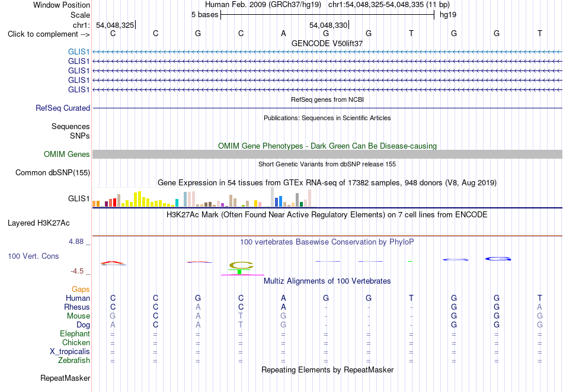Click the 100 Vert. Cons track label
Viewport: 563px width, 392px height.
(x=33, y=256)
